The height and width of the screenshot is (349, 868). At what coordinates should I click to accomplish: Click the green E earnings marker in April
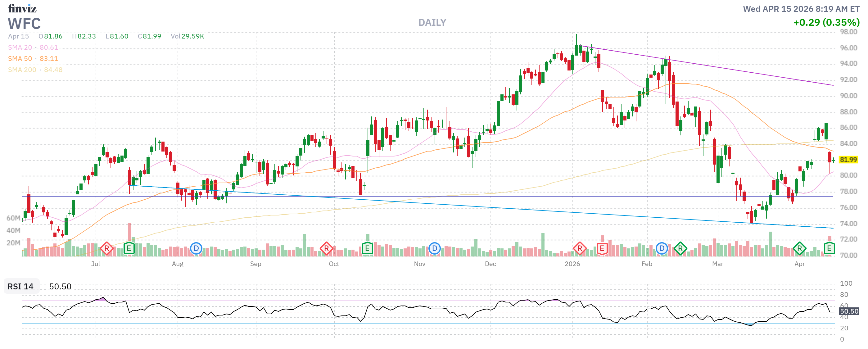click(x=829, y=249)
